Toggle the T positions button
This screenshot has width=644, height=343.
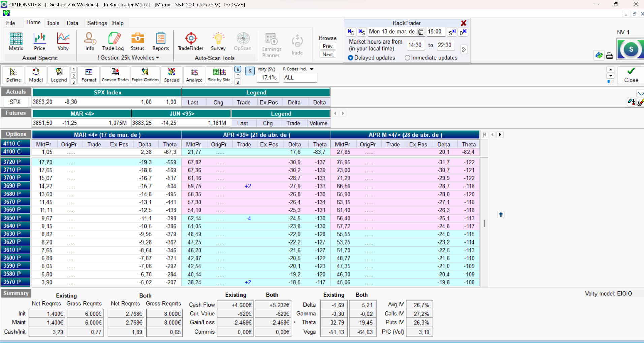point(238,76)
